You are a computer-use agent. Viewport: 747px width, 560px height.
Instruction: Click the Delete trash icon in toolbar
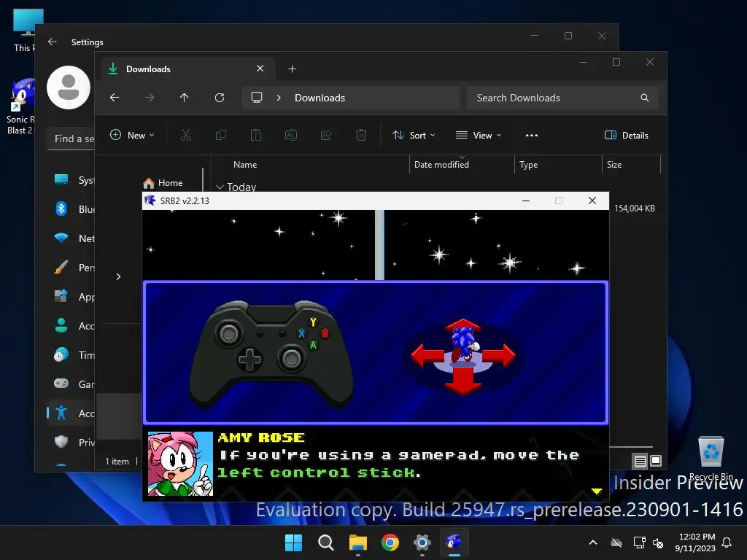point(361,135)
